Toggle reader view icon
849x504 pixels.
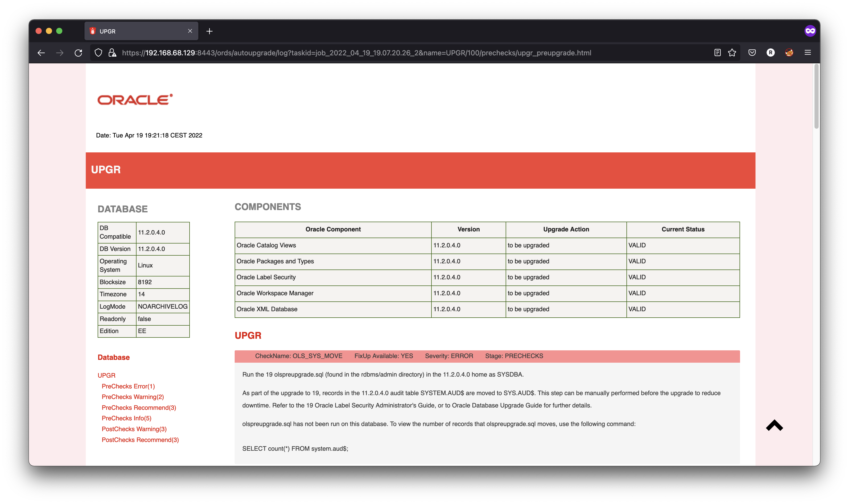[x=717, y=53]
